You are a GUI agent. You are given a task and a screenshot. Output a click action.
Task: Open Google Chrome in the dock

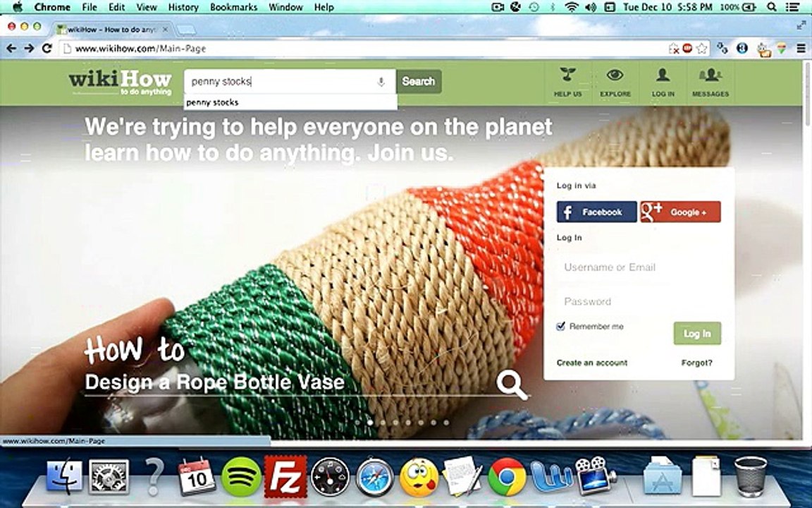(x=507, y=476)
